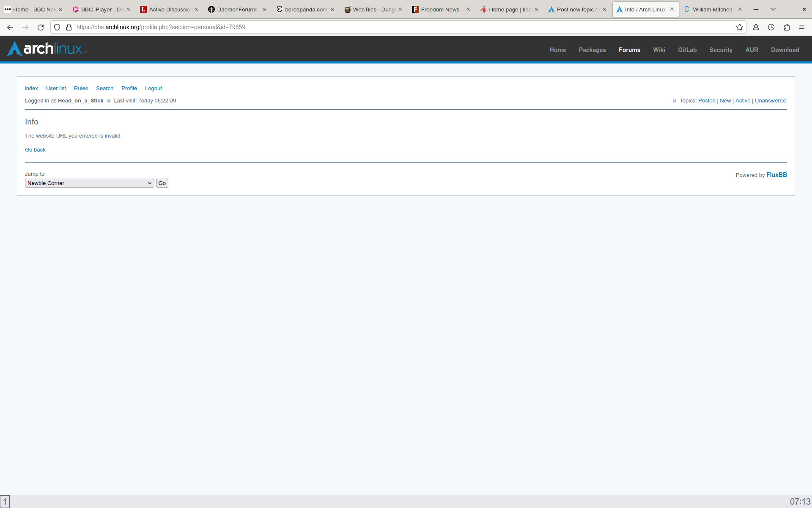Close the Info / Arch Linux tab
812x508 pixels.
click(672, 9)
